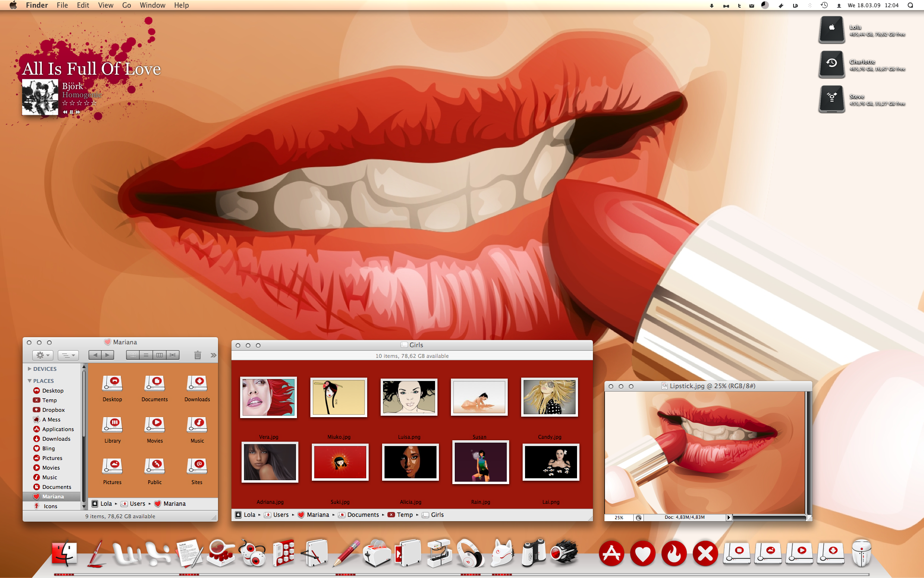The image size is (924, 578).
Task: Click the red pen app in dock
Action: [96, 553]
